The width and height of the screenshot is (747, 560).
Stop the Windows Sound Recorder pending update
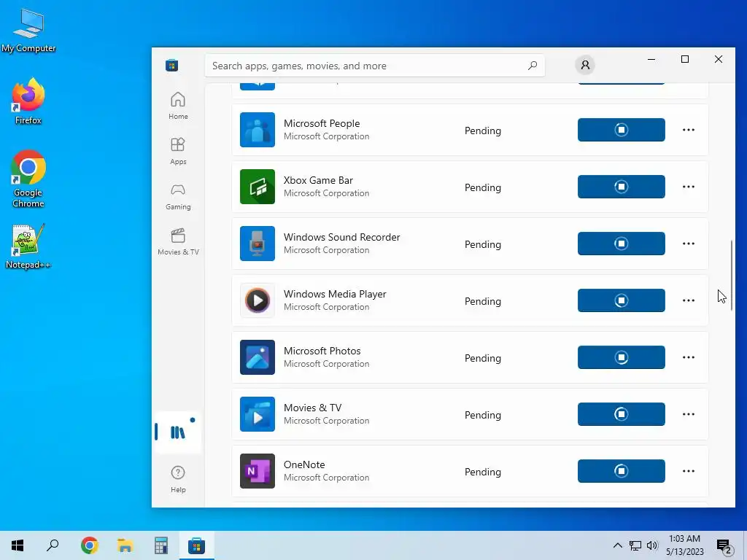[x=622, y=244]
